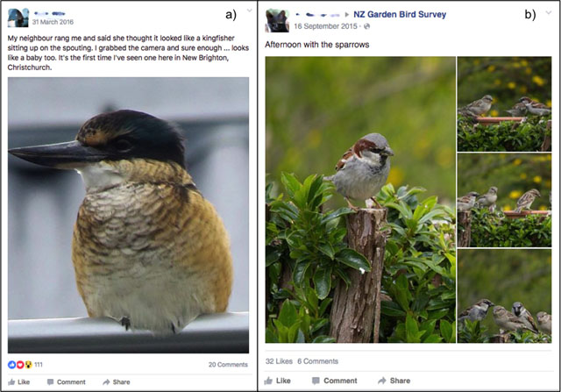
Task: Open the reaction emoji icons showing 111
Action: 20,365
